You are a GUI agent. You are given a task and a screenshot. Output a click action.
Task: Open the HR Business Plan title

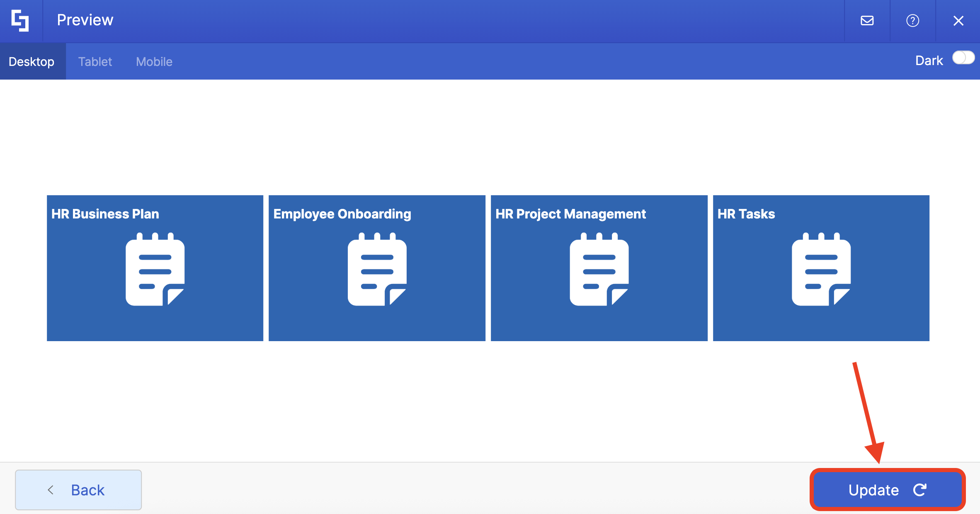pos(105,214)
